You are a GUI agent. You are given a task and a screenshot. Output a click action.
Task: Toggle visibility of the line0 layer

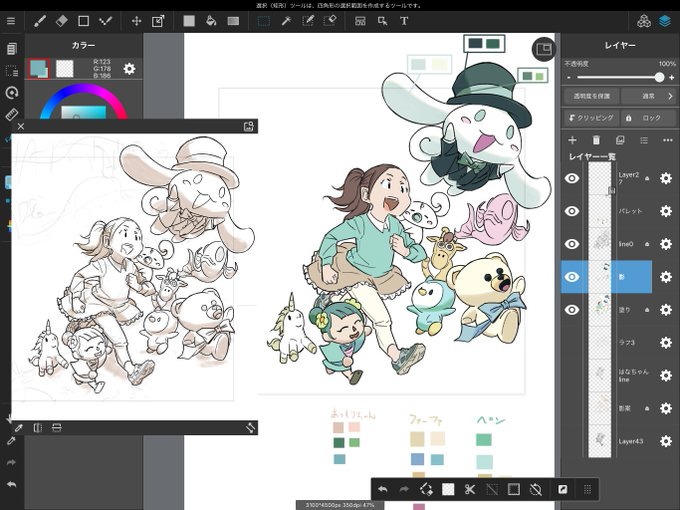click(x=572, y=244)
